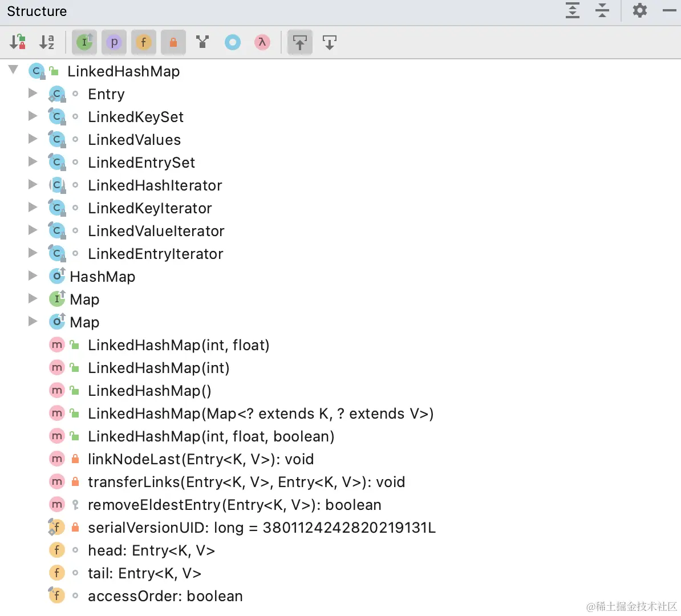Select LinkedHashMap(int, float, boolean) constructor
Image resolution: width=681 pixels, height=616 pixels.
[x=211, y=436]
